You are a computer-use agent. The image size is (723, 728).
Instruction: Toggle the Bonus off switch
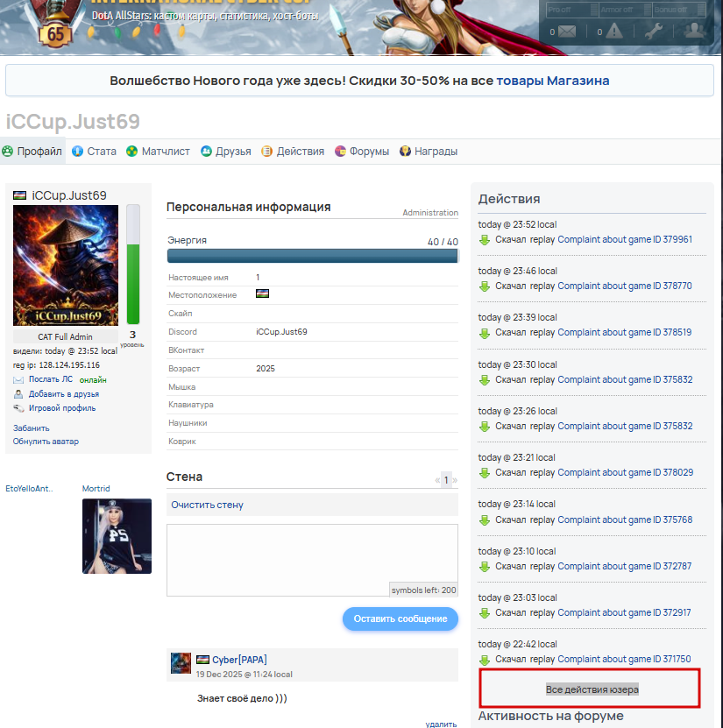(x=679, y=10)
